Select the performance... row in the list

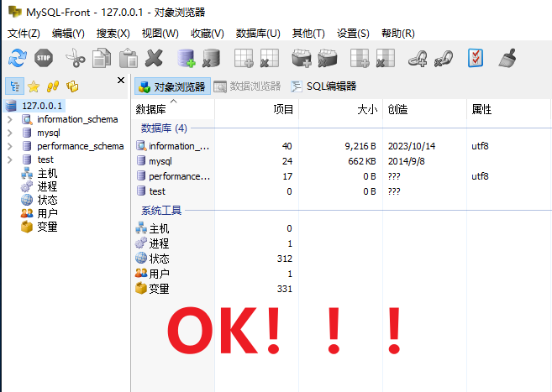click(x=173, y=176)
